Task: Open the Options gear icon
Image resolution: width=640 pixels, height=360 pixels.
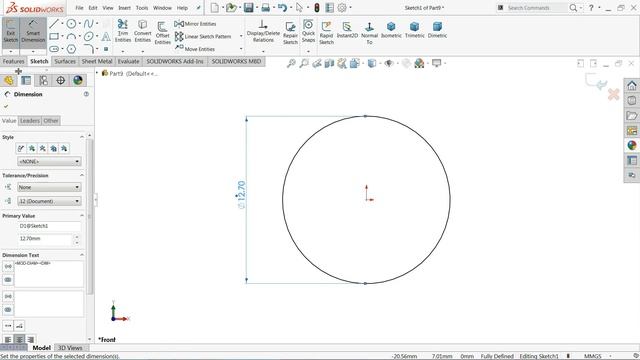Action: (x=342, y=7)
